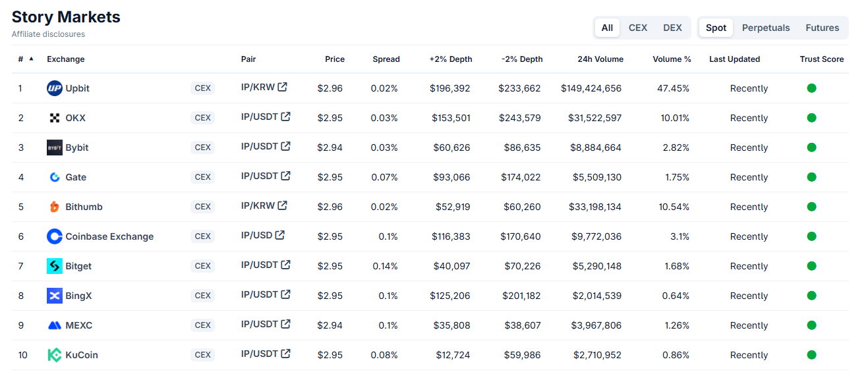Screen dimensions: 868x378
Task: Open external link icon for Upbit IP/KRW
Action: (283, 87)
